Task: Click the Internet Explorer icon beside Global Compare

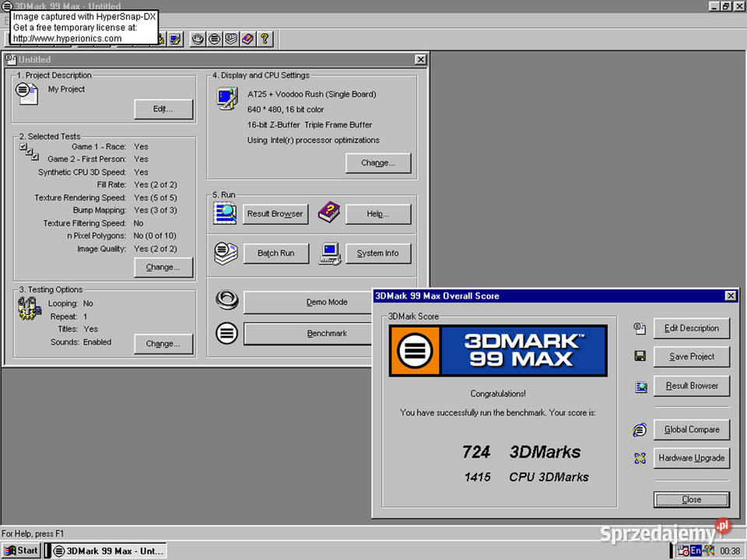Action: pyautogui.click(x=640, y=429)
